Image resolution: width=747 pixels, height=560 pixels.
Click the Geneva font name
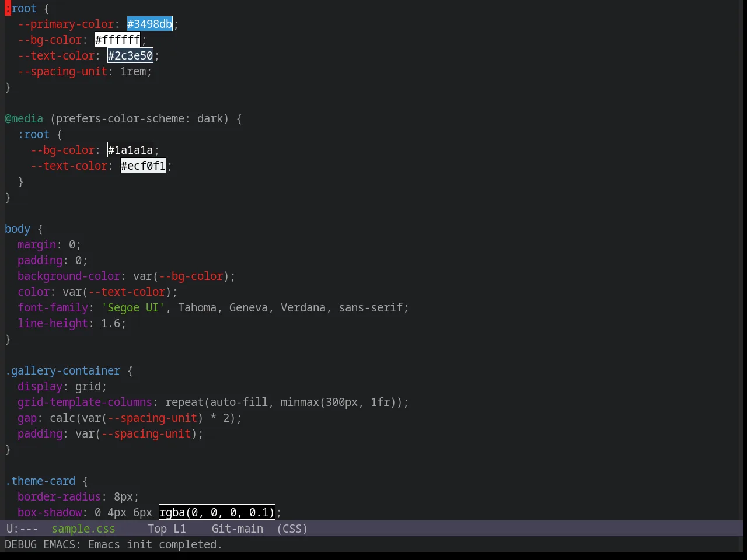pyautogui.click(x=249, y=307)
